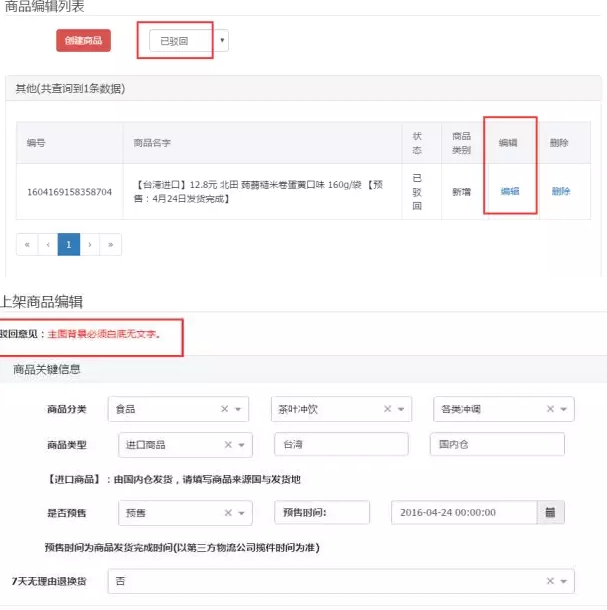Click 删除 link for the rejected product

pos(560,191)
